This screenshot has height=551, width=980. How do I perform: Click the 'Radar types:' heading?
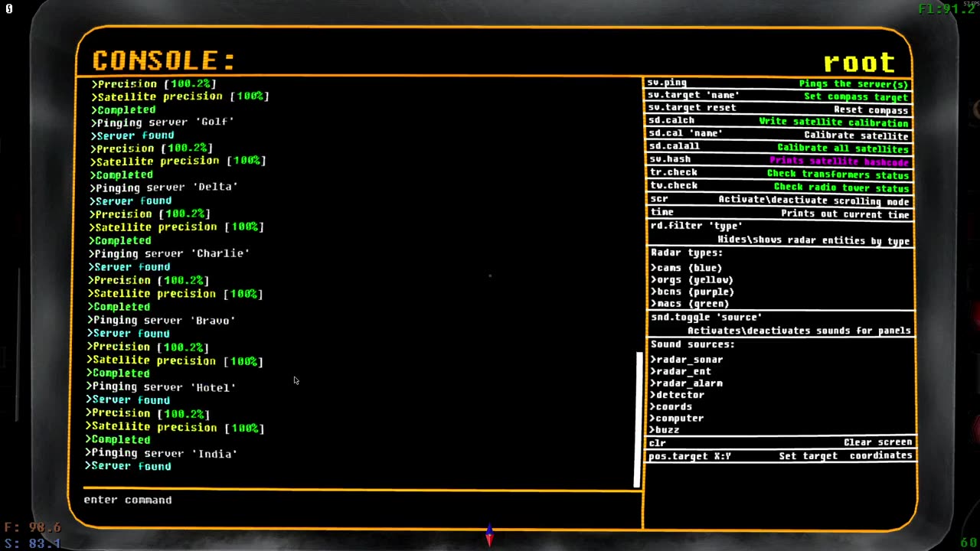(x=687, y=253)
